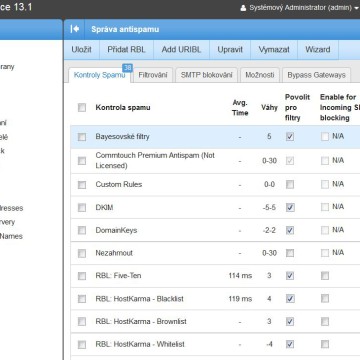Screen dimensions: 360x360
Task: Disable filter for HostKarma - Blacklist
Action: pyautogui.click(x=290, y=298)
